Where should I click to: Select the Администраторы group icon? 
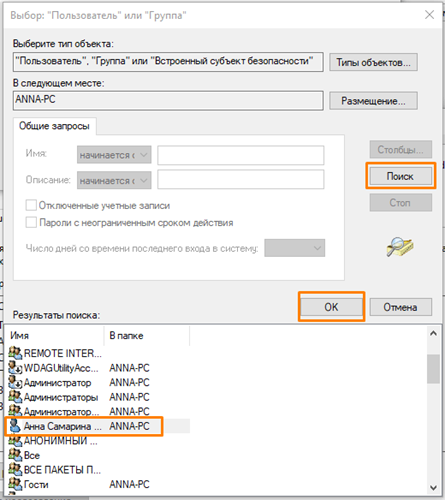[x=15, y=397]
